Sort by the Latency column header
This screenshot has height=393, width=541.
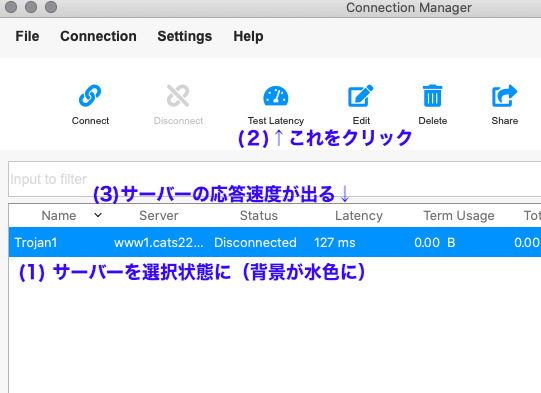[x=359, y=216]
